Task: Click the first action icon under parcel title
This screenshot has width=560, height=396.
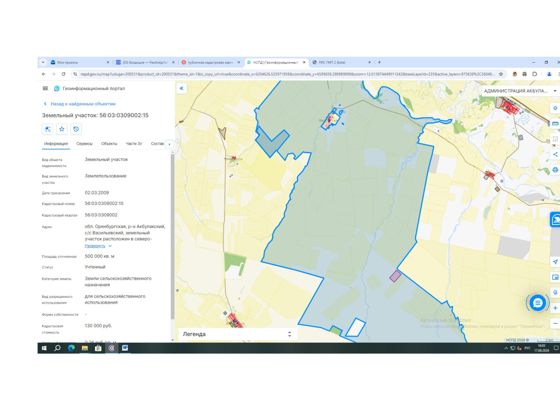Action: coord(48,129)
